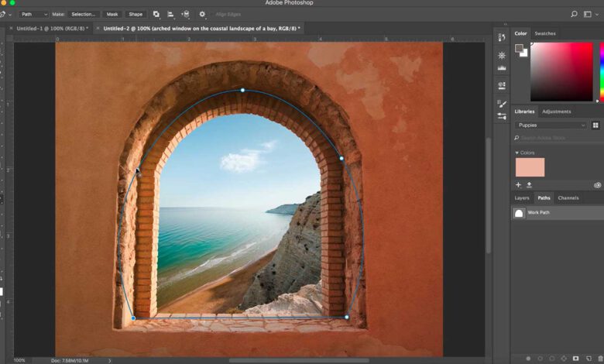Open the gear settings in options bar
The height and width of the screenshot is (364, 604).
[x=202, y=14]
